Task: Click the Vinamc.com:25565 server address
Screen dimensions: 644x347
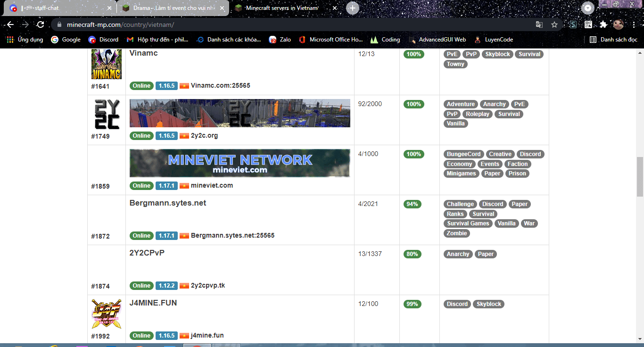Action: (221, 86)
